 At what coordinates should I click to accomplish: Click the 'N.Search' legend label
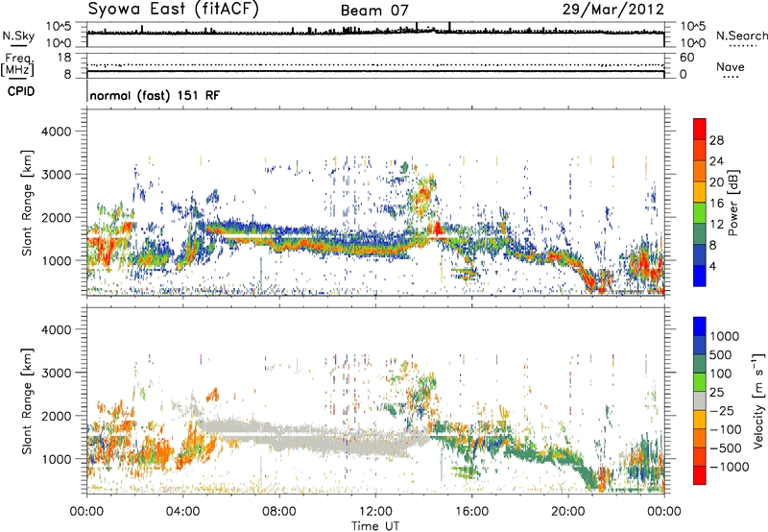point(741,36)
